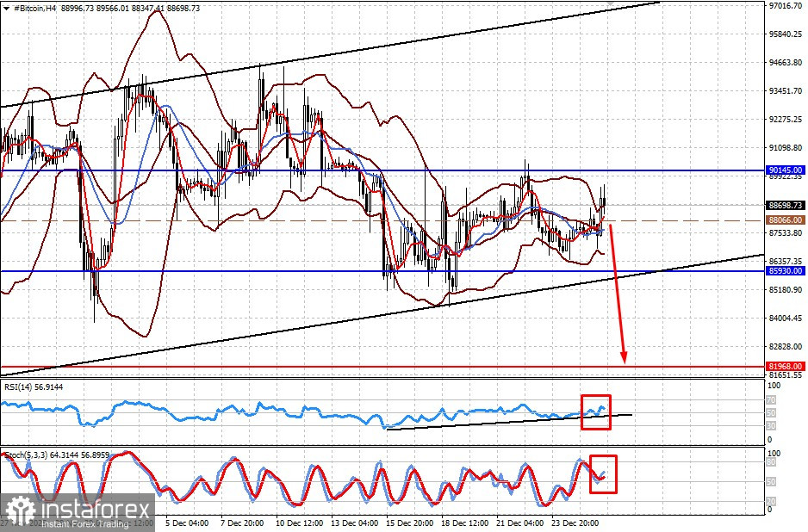Click the 95840.25 price scale value
This screenshot has width=808, height=532.
(786, 34)
